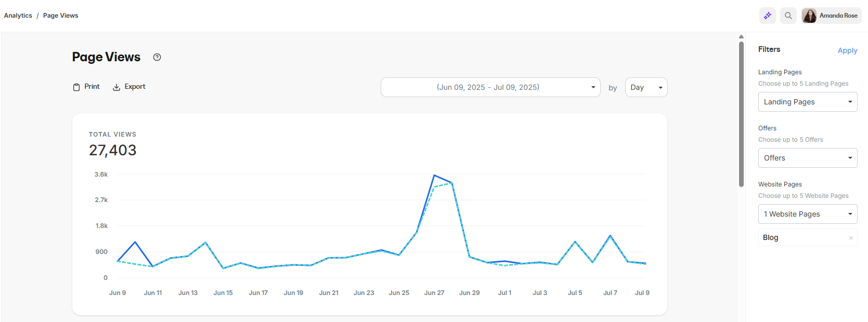Click the 1.8k y-axis label
This screenshot has width=868, height=322.
(101, 226)
